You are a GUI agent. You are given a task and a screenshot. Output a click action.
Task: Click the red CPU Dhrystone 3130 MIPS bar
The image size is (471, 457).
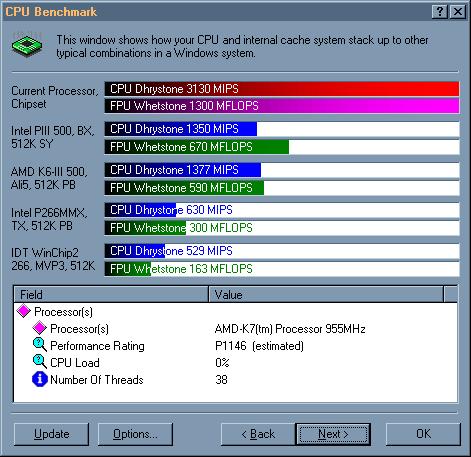coord(282,89)
